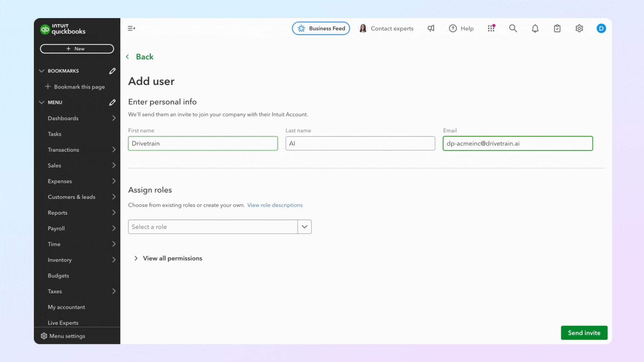Screen dimensions: 644x362
Task: Open the settings gear icon
Action: (579, 28)
